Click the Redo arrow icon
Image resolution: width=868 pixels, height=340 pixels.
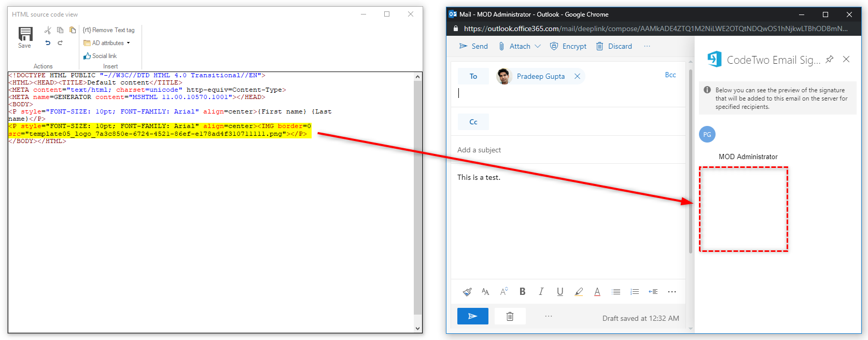coord(60,43)
